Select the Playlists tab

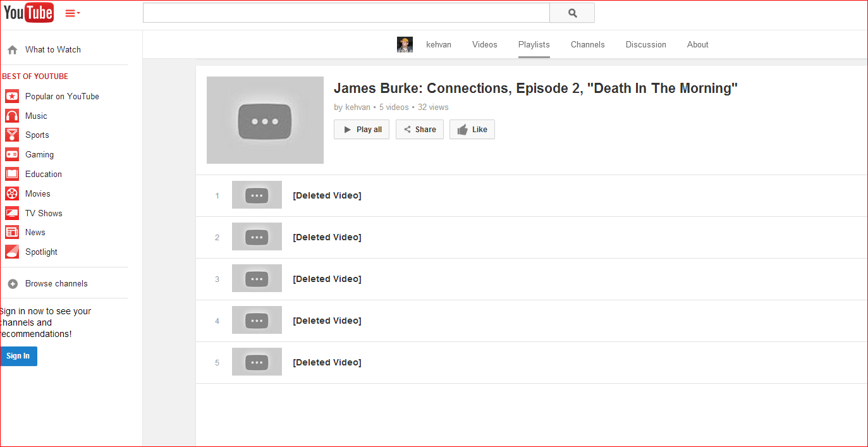pyautogui.click(x=534, y=44)
